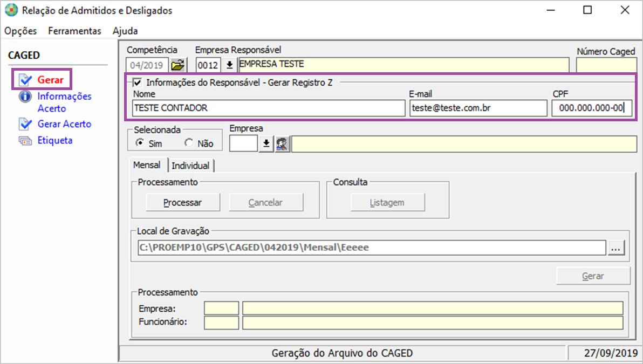The height and width of the screenshot is (364, 643).
Task: Click the E-mail input field
Action: pos(478,108)
